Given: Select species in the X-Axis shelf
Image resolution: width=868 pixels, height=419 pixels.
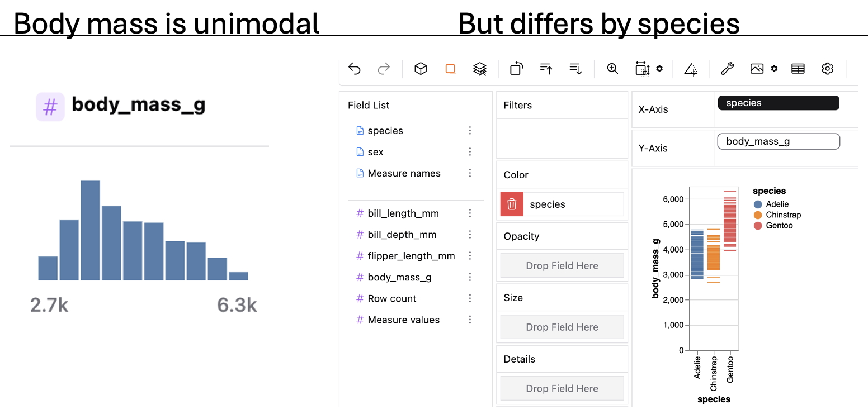Looking at the screenshot, I should pyautogui.click(x=778, y=103).
